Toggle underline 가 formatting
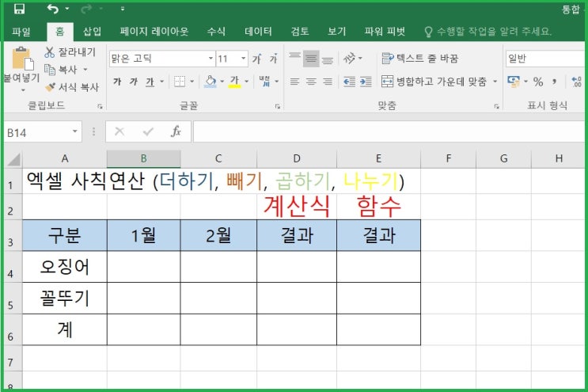The height and width of the screenshot is (392, 588). 150,82
